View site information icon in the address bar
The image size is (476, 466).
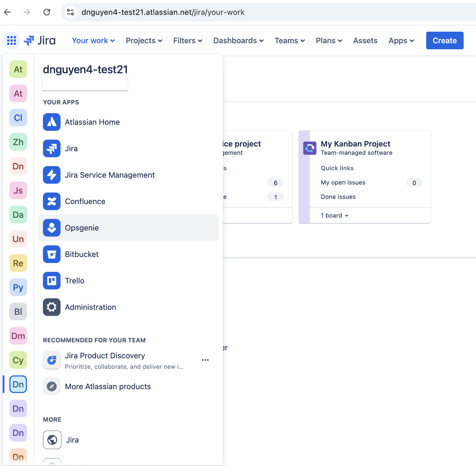click(70, 12)
